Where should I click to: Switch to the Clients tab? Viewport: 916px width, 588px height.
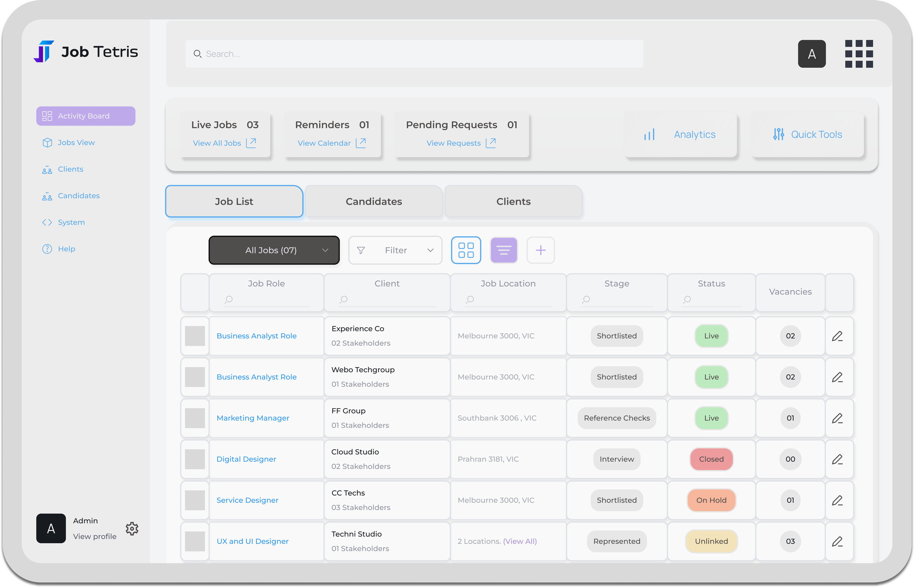point(513,201)
